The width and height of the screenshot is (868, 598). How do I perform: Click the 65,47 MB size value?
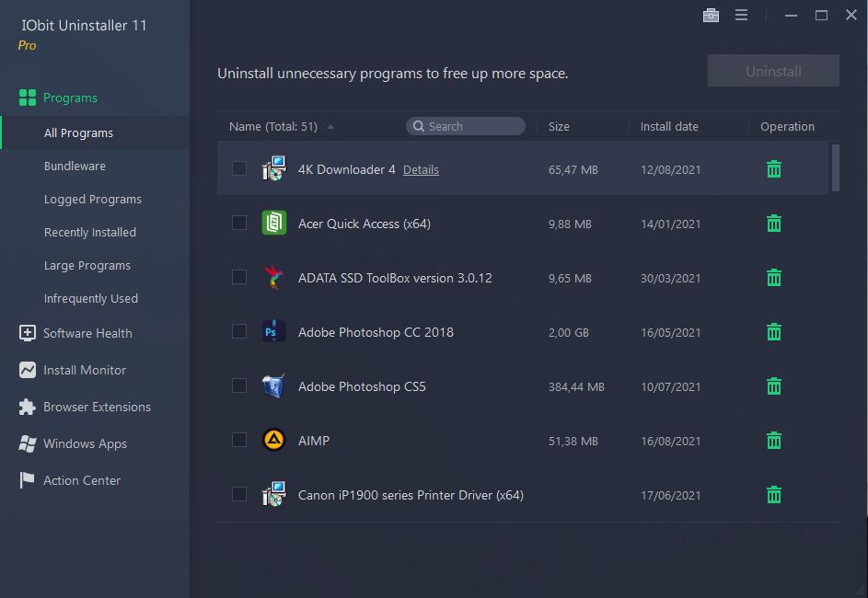573,170
